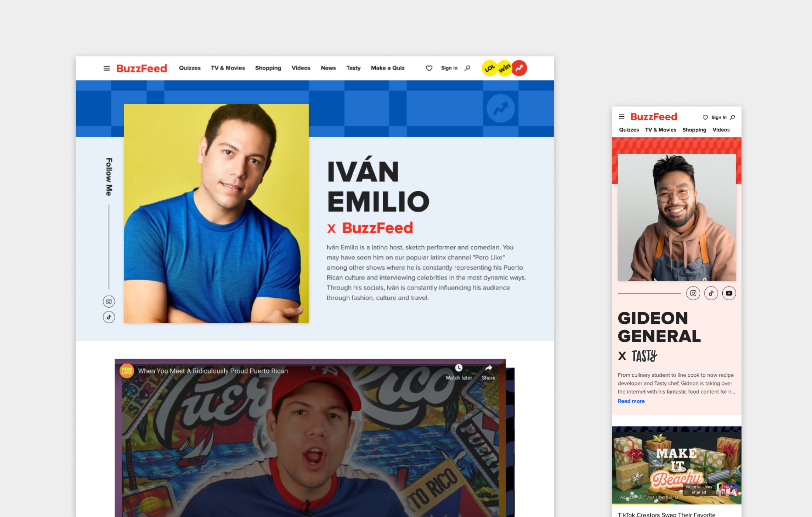Select Tasty in desktop navigation
Viewport: 812px width, 517px height.
coord(353,68)
